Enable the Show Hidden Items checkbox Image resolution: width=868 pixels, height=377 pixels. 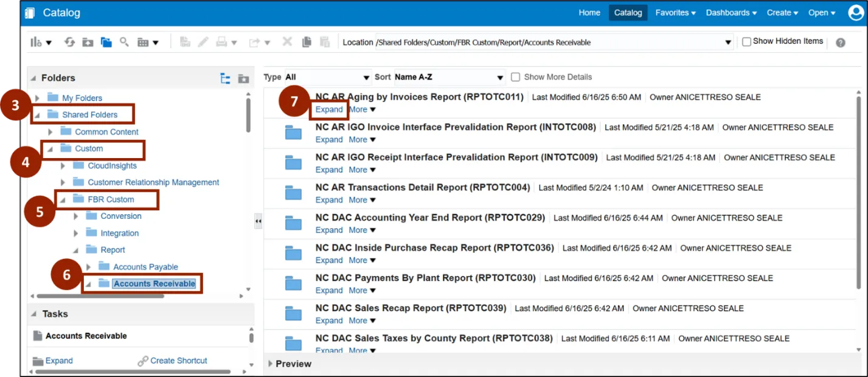point(746,42)
